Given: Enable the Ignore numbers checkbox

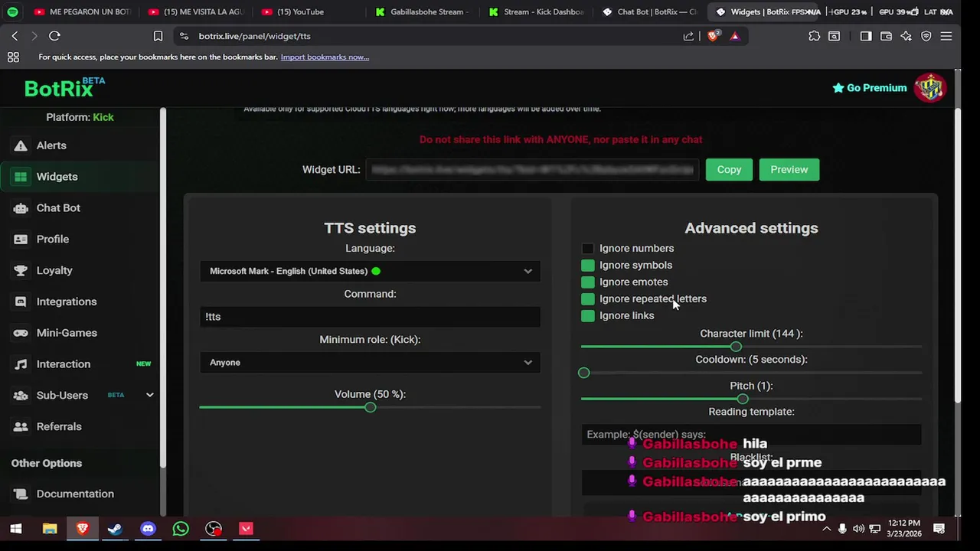Looking at the screenshot, I should click(587, 249).
